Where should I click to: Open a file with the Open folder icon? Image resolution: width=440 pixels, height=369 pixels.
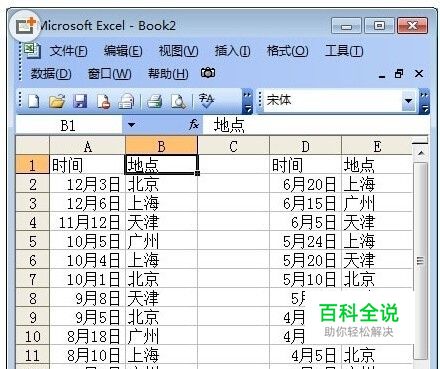tap(57, 101)
